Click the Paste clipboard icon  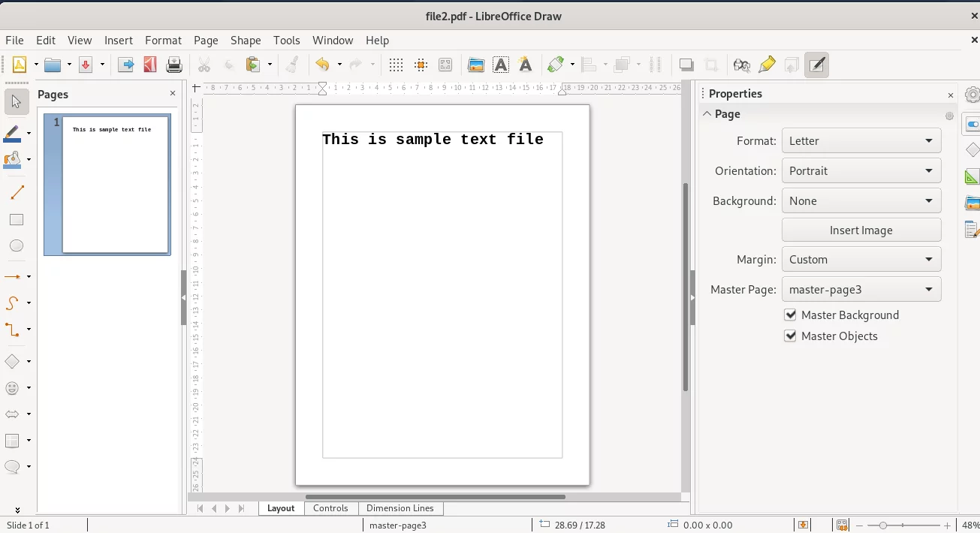(253, 65)
